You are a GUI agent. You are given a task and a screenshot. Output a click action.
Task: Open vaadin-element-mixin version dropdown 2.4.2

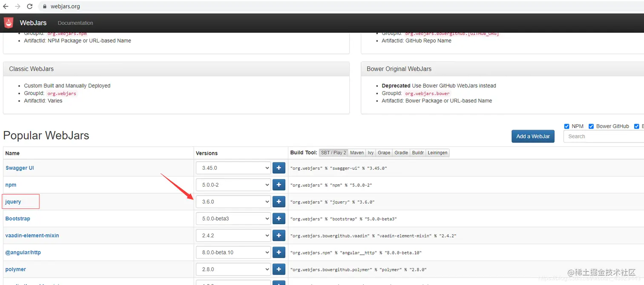pyautogui.click(x=233, y=236)
